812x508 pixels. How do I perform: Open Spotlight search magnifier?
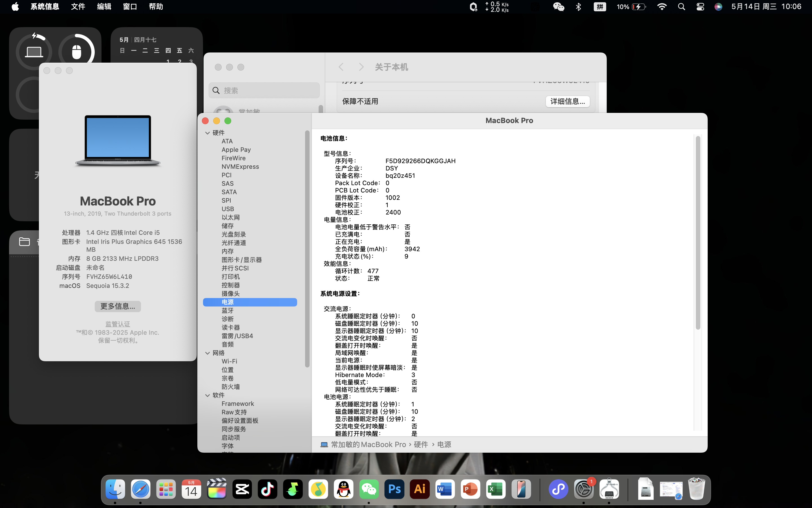click(x=681, y=7)
